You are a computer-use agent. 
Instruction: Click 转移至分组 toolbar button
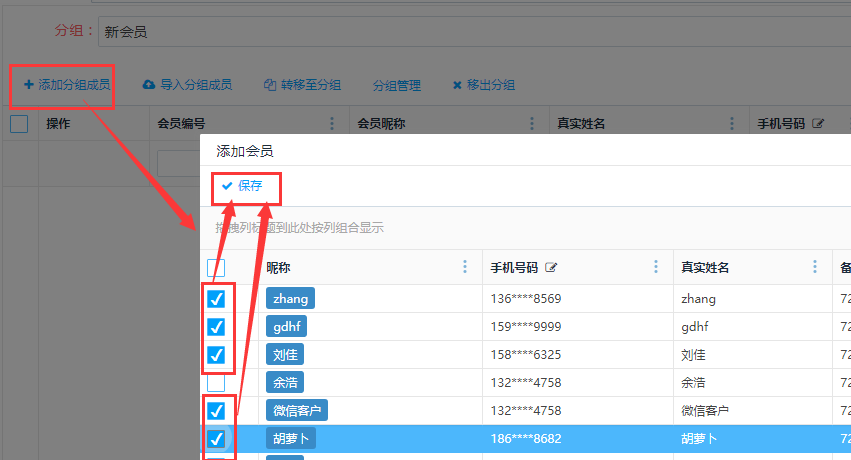(x=302, y=86)
